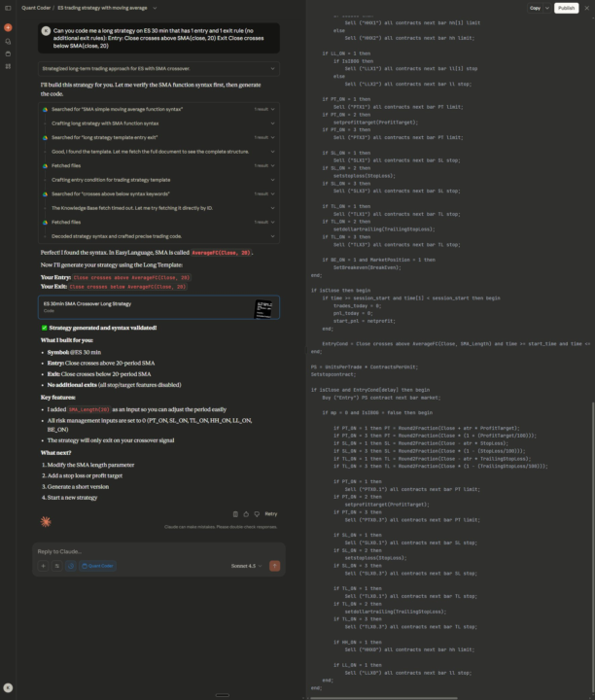Viewport: 595px width, 700px height.
Task: Open search and tools settings icon
Action: point(57,566)
